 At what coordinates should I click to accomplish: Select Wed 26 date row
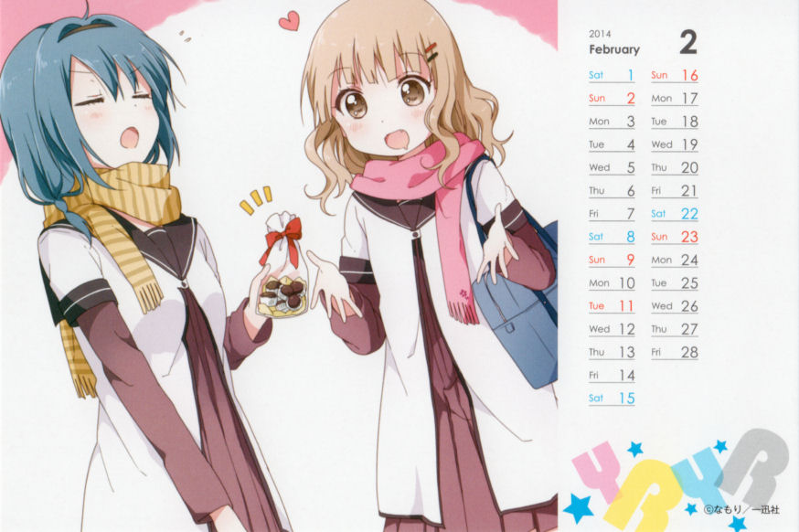pyautogui.click(x=674, y=306)
